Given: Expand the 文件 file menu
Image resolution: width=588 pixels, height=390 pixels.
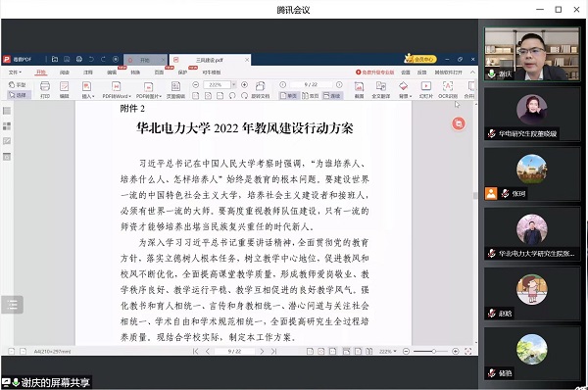Looking at the screenshot, I should 15,72.
